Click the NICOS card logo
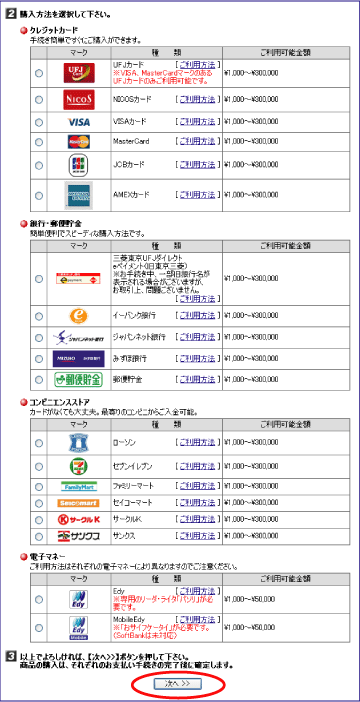 [x=79, y=99]
